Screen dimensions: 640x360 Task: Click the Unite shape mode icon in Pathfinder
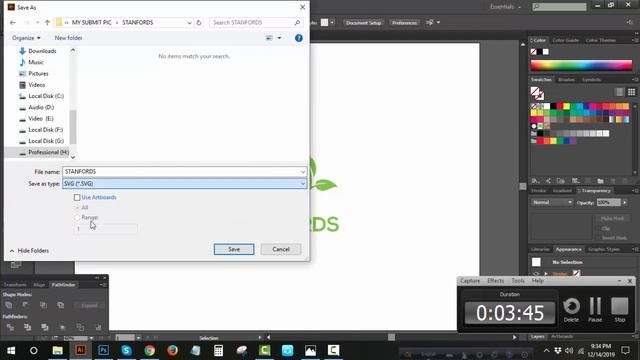point(9,305)
